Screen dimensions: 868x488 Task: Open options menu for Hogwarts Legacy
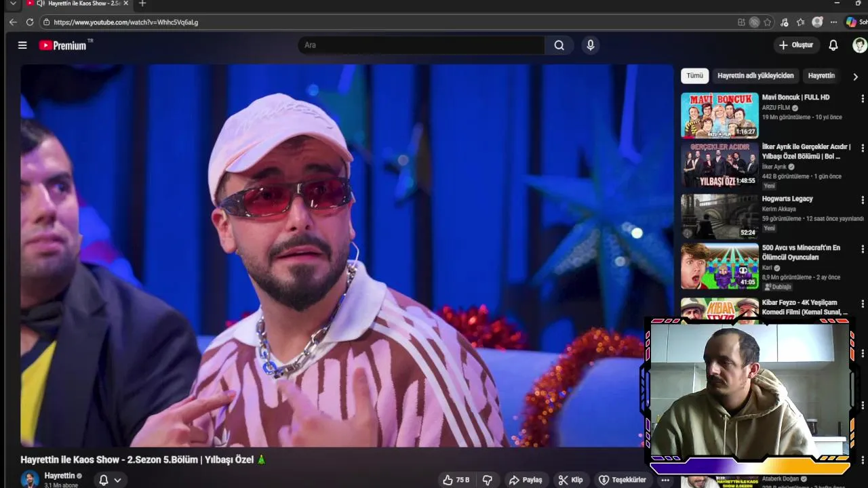pos(863,201)
